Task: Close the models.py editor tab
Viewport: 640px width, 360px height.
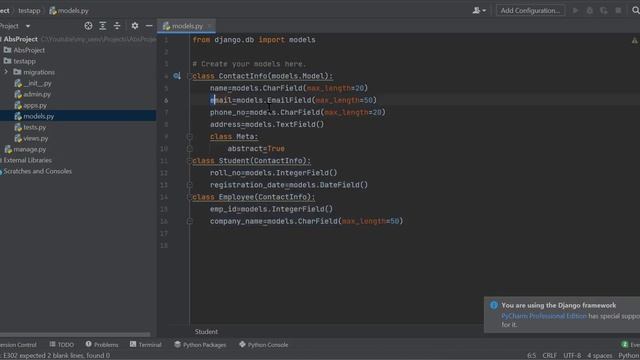Action: [210, 26]
